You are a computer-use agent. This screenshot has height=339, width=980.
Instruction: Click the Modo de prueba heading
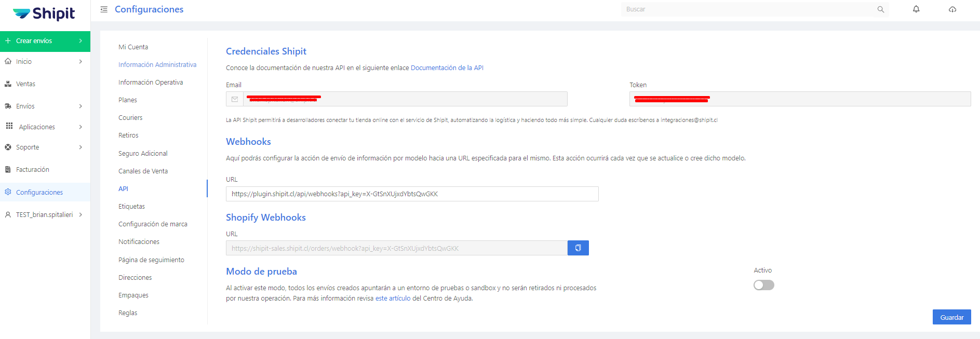pos(261,271)
